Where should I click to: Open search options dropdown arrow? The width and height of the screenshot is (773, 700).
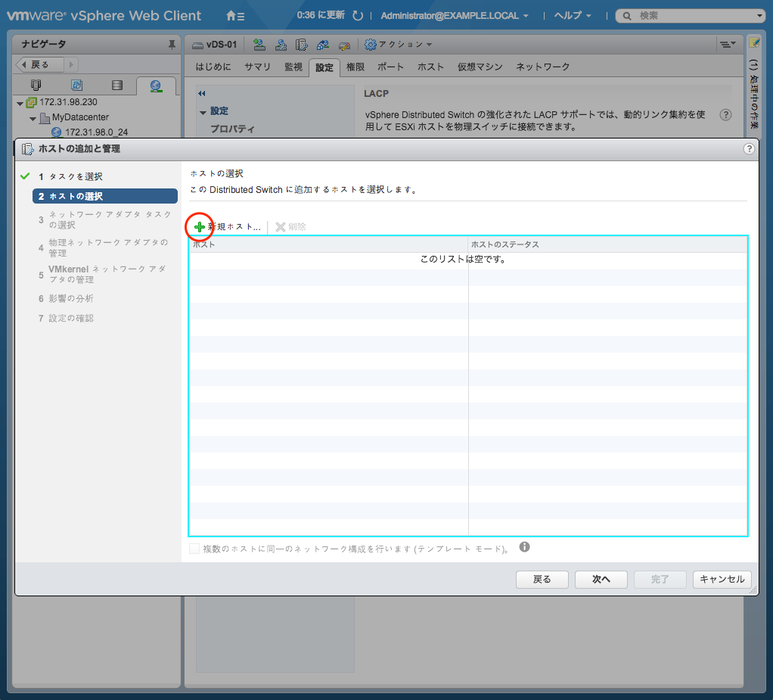[759, 16]
